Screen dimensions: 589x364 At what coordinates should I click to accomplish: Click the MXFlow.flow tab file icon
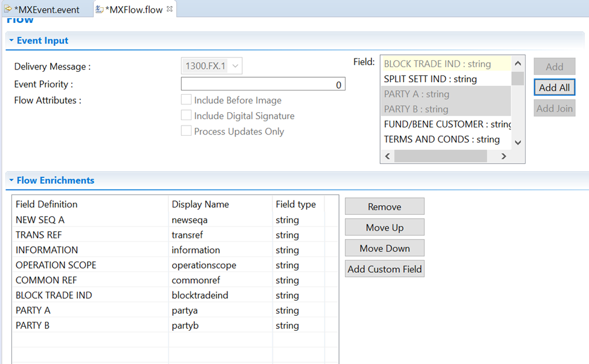[99, 9]
